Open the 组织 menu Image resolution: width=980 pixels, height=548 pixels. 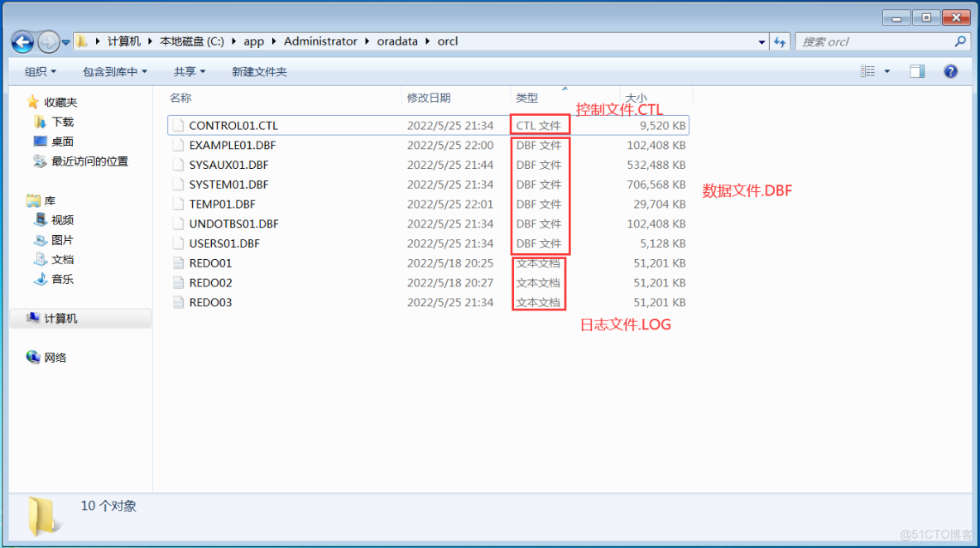point(40,72)
